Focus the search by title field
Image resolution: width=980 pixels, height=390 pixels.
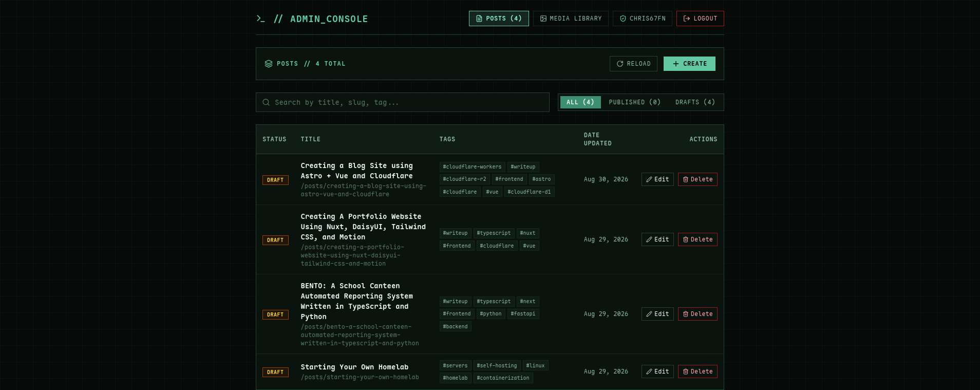[403, 102]
